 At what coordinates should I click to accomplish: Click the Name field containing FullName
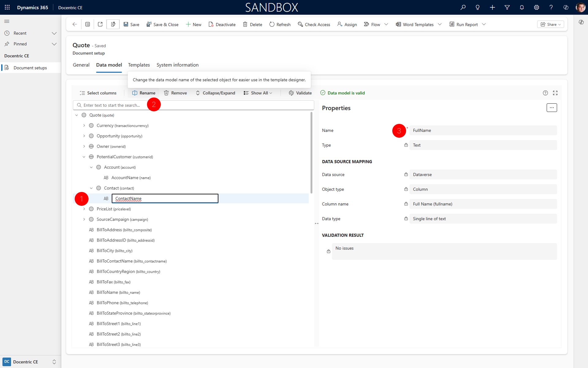[x=483, y=130]
